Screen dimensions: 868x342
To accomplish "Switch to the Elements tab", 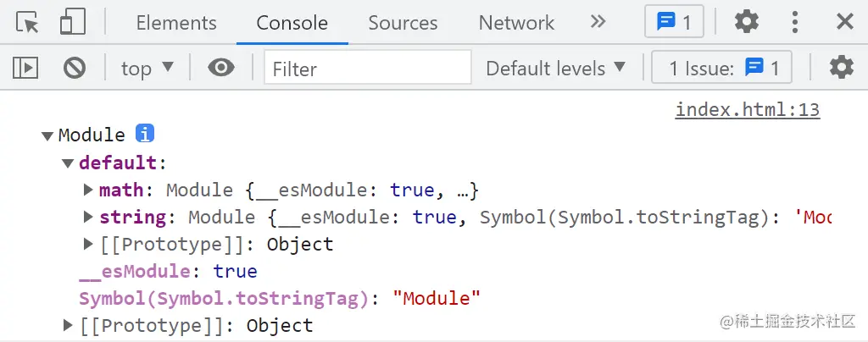I will pyautogui.click(x=176, y=23).
